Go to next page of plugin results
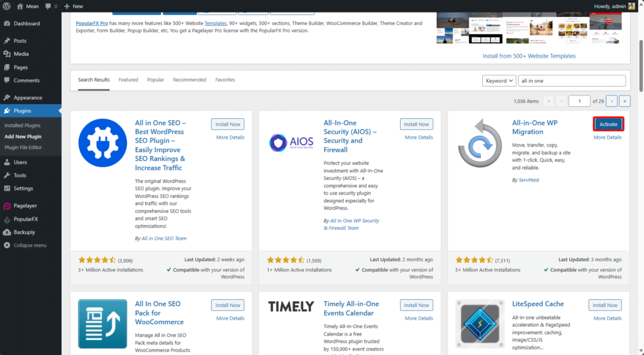This screenshot has width=644, height=355. [611, 101]
